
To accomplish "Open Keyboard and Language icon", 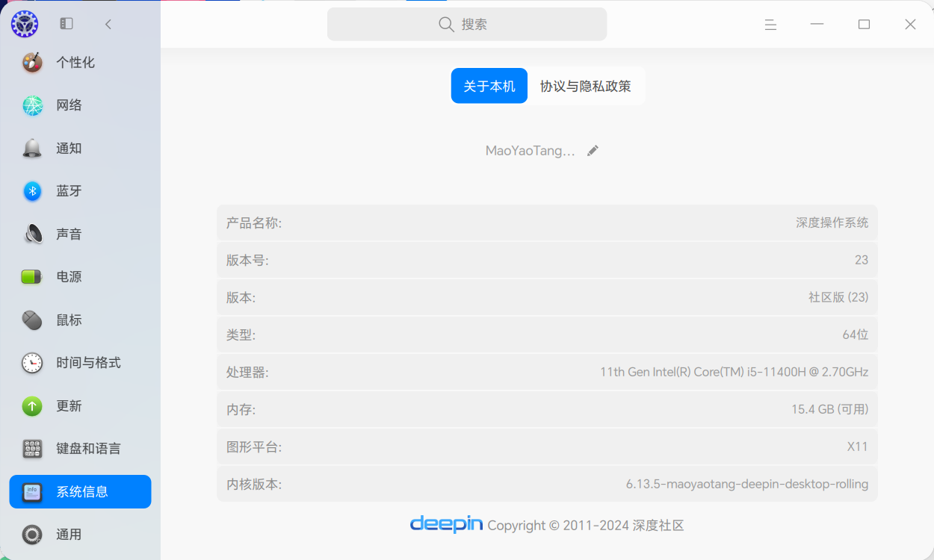I will [x=32, y=449].
